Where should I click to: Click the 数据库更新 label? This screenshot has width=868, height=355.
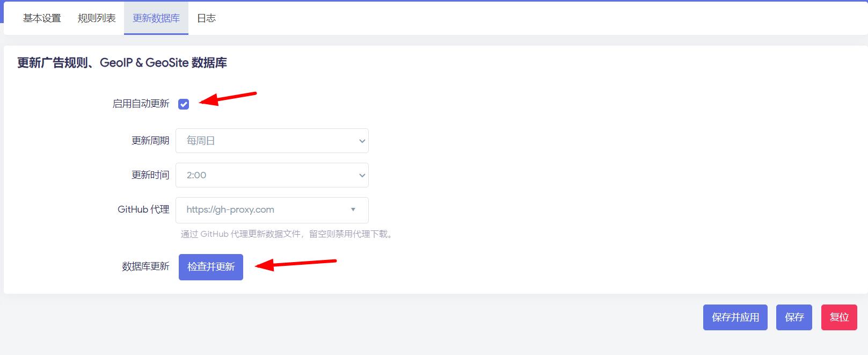click(x=145, y=266)
